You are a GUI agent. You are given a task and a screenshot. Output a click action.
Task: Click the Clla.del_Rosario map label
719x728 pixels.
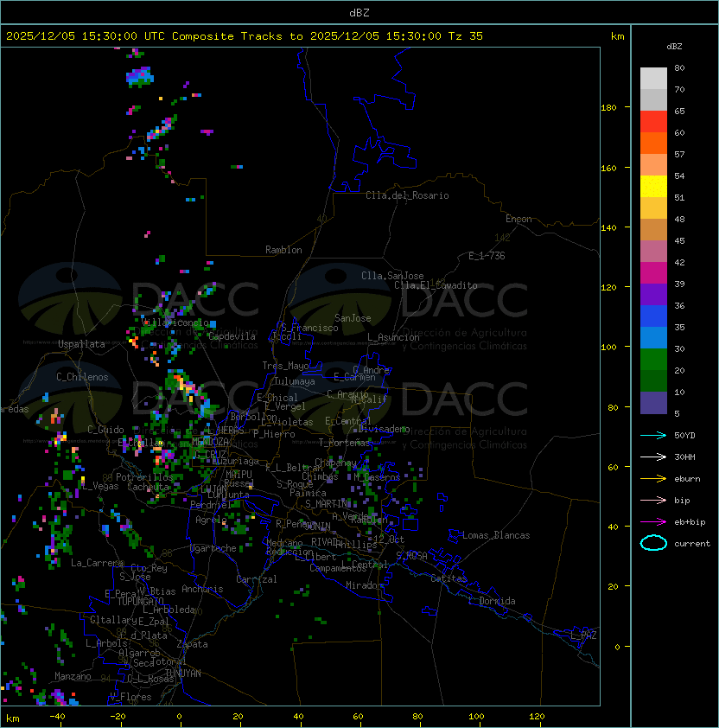407,195
